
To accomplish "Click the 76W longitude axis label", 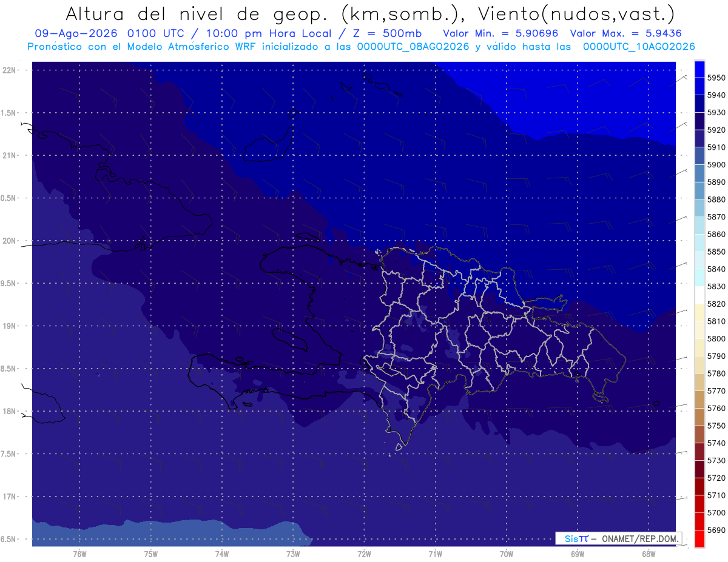I will (x=79, y=554).
